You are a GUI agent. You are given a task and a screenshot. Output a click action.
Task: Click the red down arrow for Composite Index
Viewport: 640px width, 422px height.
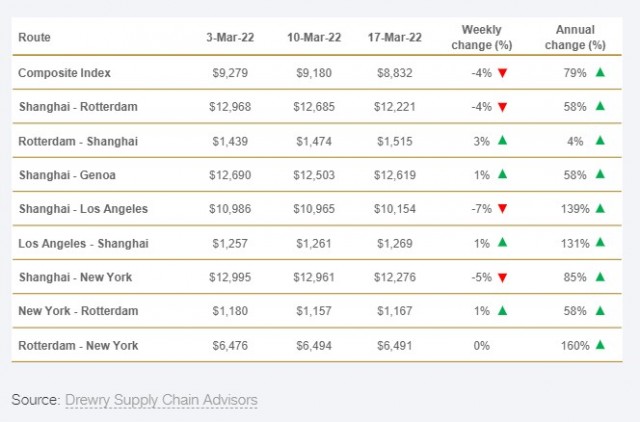[502, 73]
